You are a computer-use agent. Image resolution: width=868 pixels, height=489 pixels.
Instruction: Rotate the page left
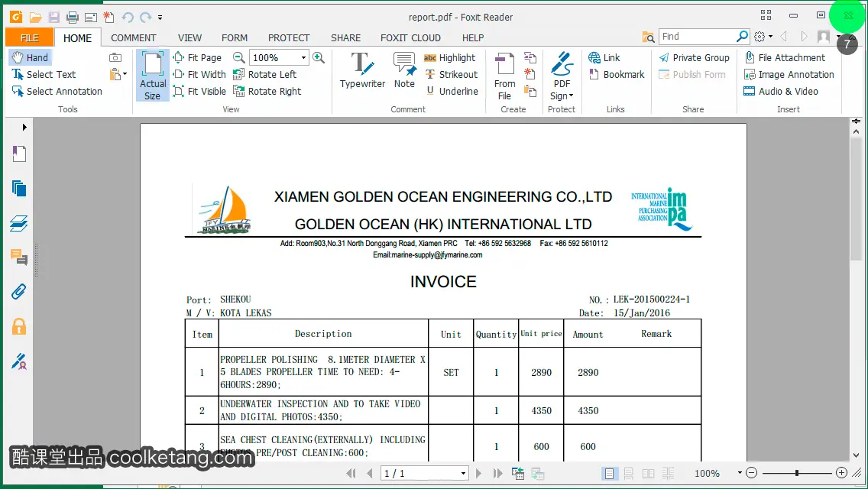(264, 74)
